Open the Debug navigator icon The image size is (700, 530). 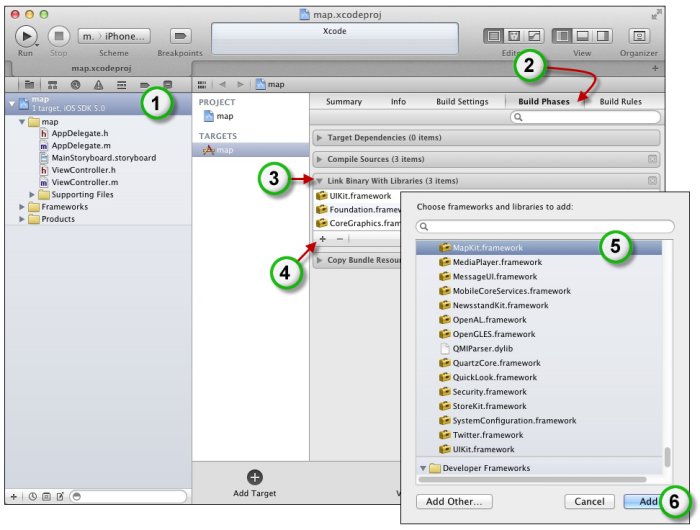(x=121, y=84)
